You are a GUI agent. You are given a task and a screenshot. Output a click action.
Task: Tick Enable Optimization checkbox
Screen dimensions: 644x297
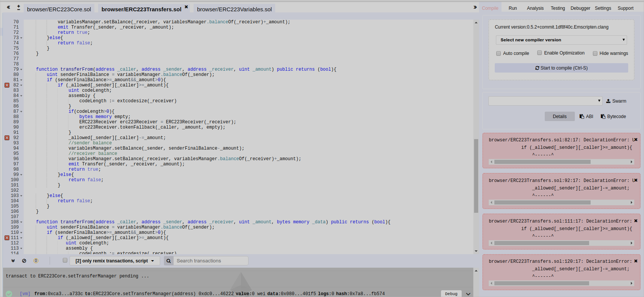tap(539, 53)
